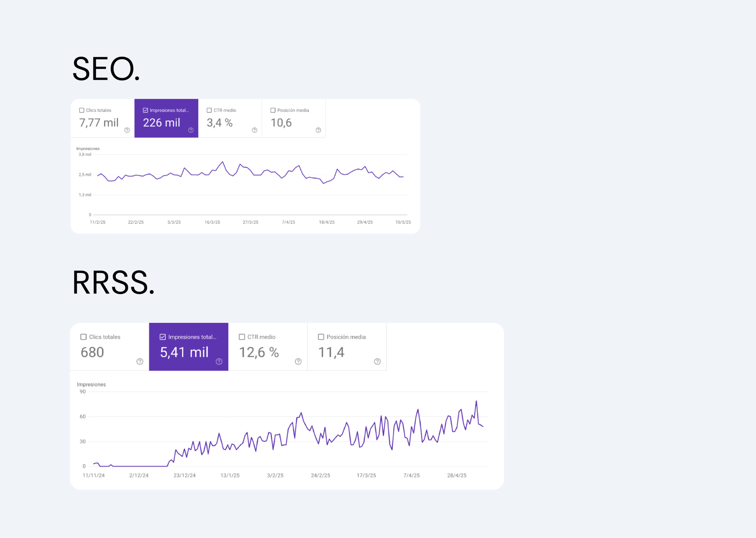Click help icon in 680 clics card
756x538 pixels.
(x=140, y=361)
